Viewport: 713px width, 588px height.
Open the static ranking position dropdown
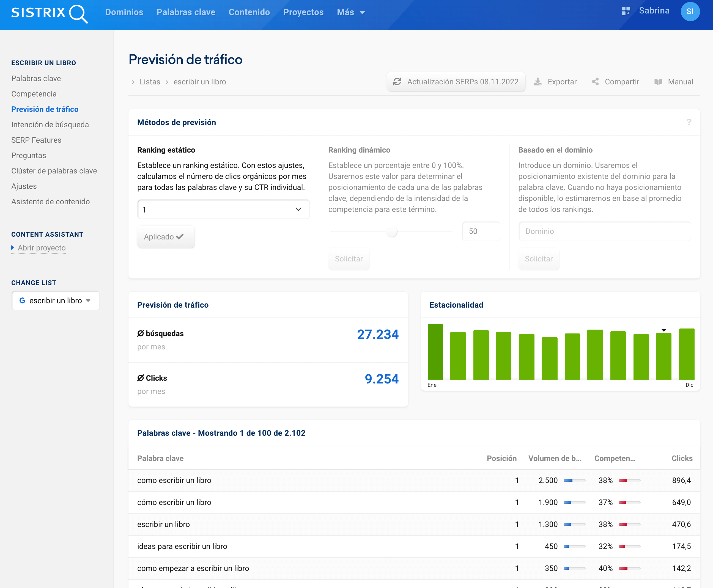223,209
